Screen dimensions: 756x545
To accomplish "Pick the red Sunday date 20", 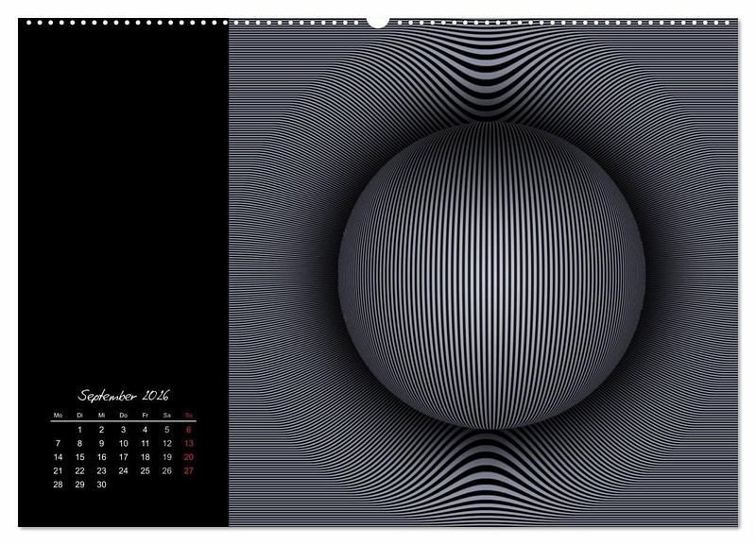I will (188, 457).
